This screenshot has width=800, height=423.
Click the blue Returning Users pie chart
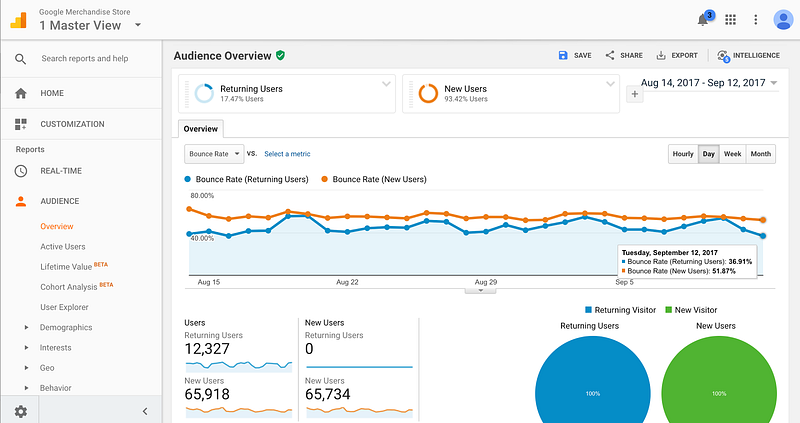coord(593,380)
